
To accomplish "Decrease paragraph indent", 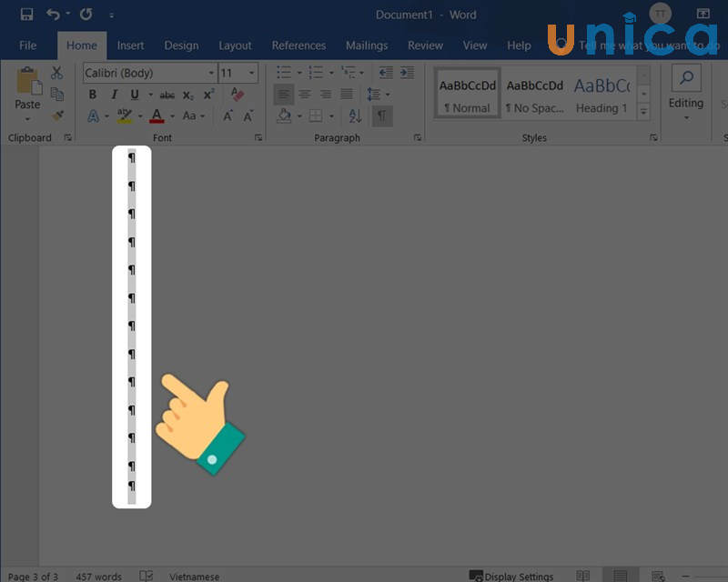I will tap(385, 73).
